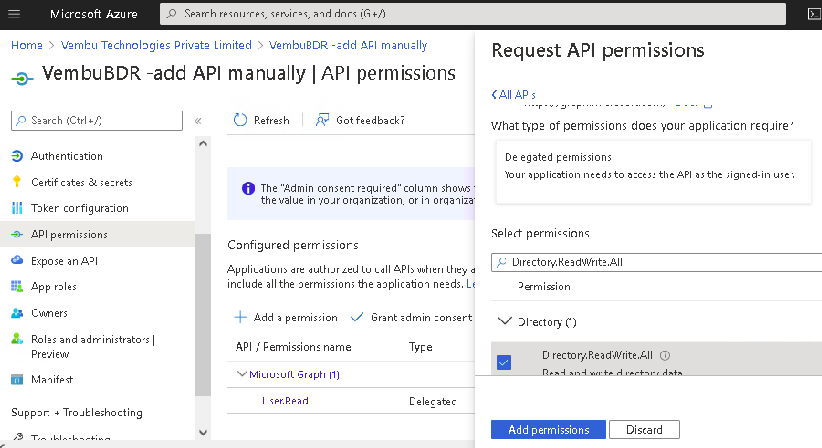Click the search magnifier icon in top bar
This screenshot has width=822, height=448.
click(171, 14)
